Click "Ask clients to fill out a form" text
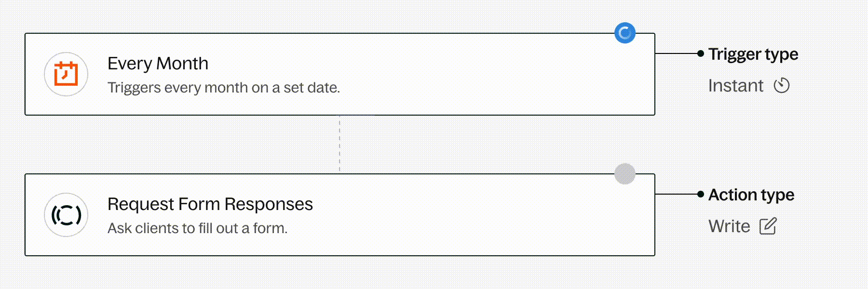The height and width of the screenshot is (289, 868). tap(197, 228)
